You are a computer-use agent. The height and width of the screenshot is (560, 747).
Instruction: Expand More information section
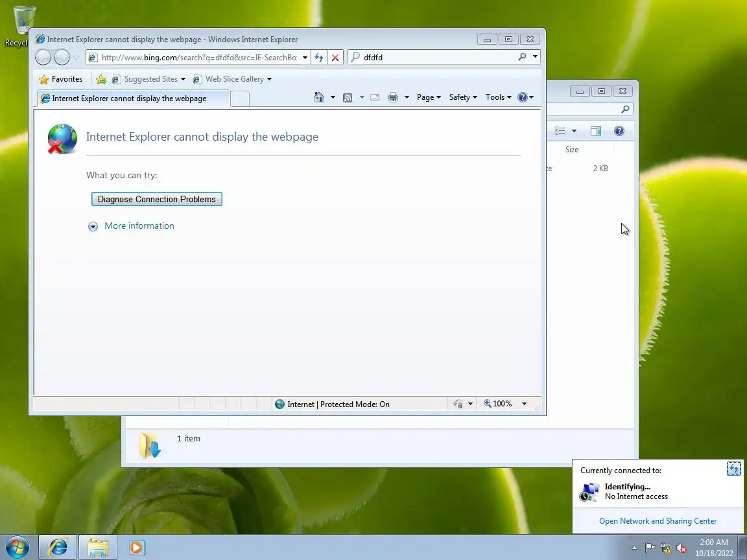(x=131, y=226)
